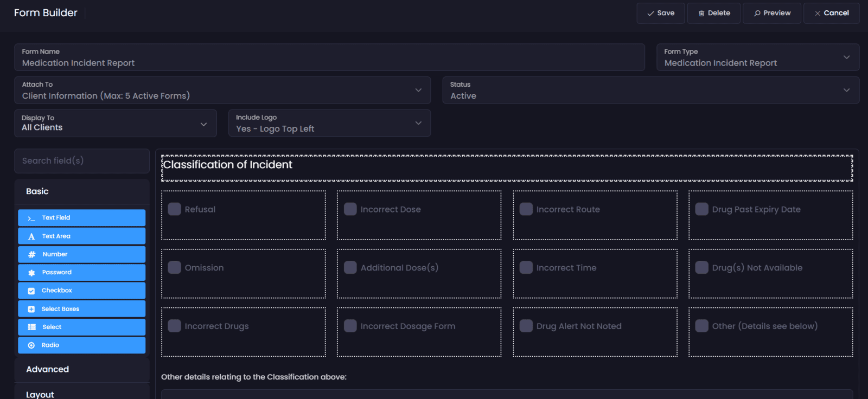
Task: Tick the Incorrect Drugs checkbox
Action: (175, 326)
